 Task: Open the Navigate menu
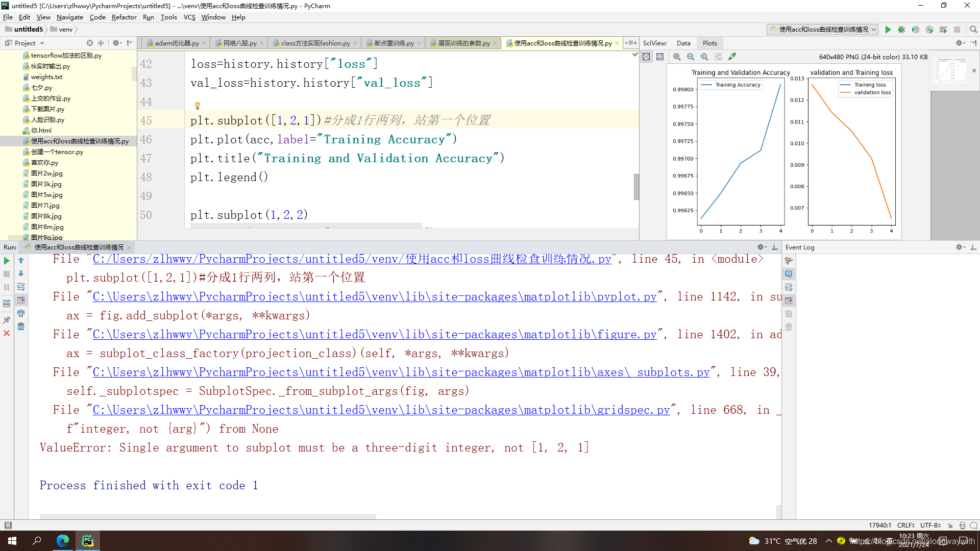[69, 17]
